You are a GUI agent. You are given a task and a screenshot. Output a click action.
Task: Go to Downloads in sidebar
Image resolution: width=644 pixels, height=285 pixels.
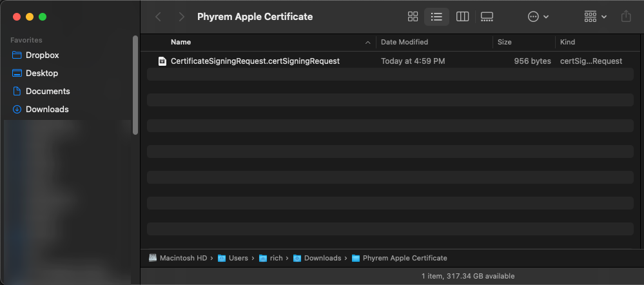click(x=46, y=110)
